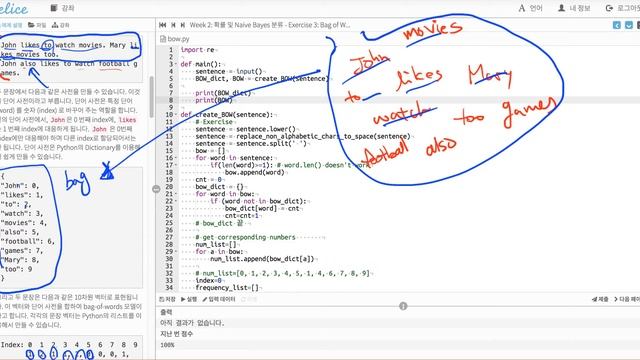Image resolution: width=640 pixels, height=360 pixels.
Task: Click the round left-panel collapse handle
Action: (156, 189)
